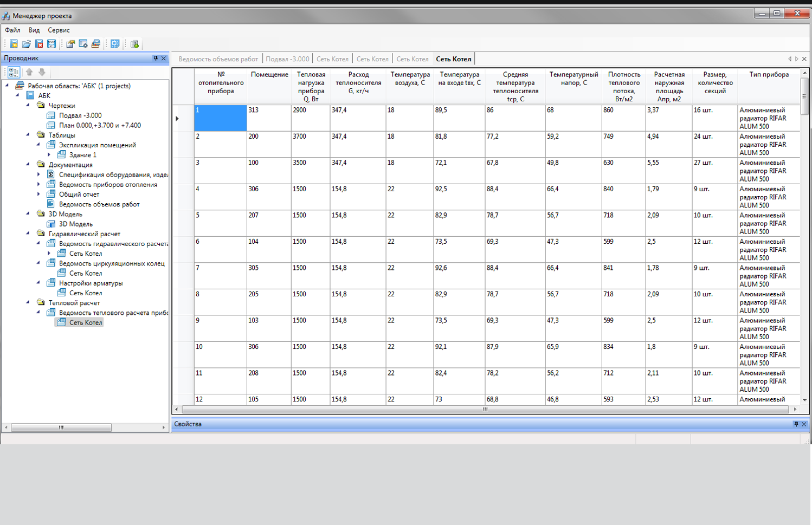Switch to the Подвал -3.000 tab
This screenshot has width=812, height=525.
point(287,59)
